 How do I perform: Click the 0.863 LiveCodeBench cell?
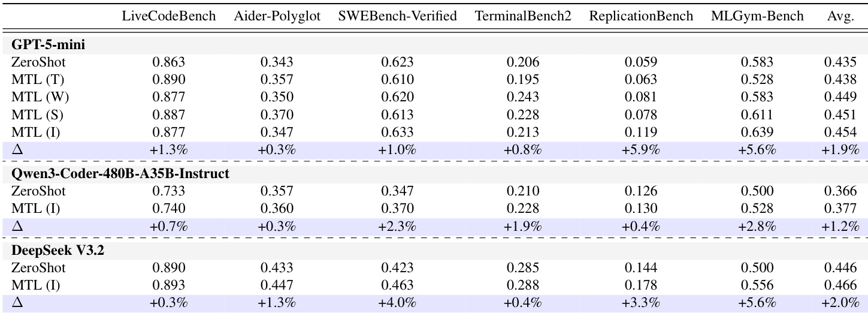click(168, 62)
